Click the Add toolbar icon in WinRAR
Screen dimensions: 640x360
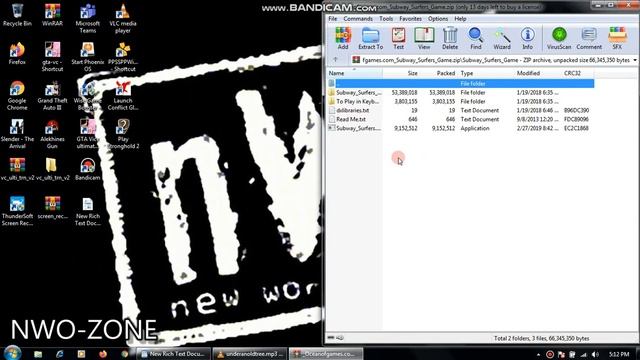343,38
